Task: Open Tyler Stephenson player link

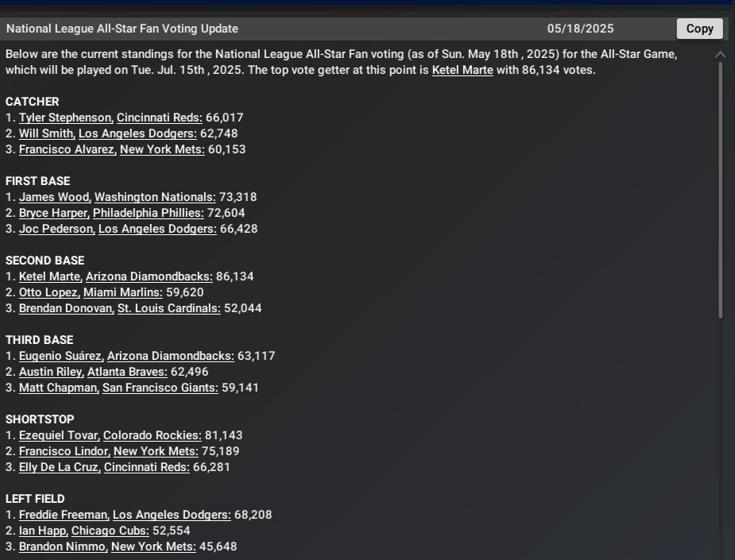Action: (x=66, y=118)
